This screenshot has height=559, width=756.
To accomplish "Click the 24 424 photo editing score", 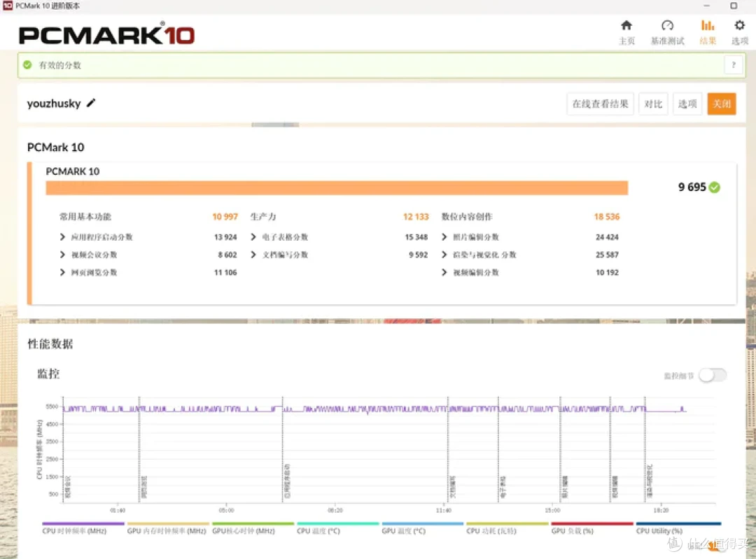I will 607,237.
